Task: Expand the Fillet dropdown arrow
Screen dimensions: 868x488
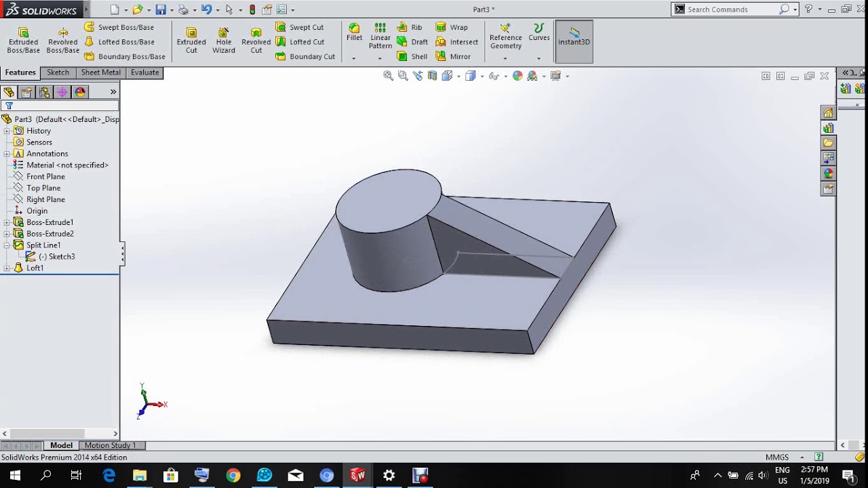Action: pos(354,58)
